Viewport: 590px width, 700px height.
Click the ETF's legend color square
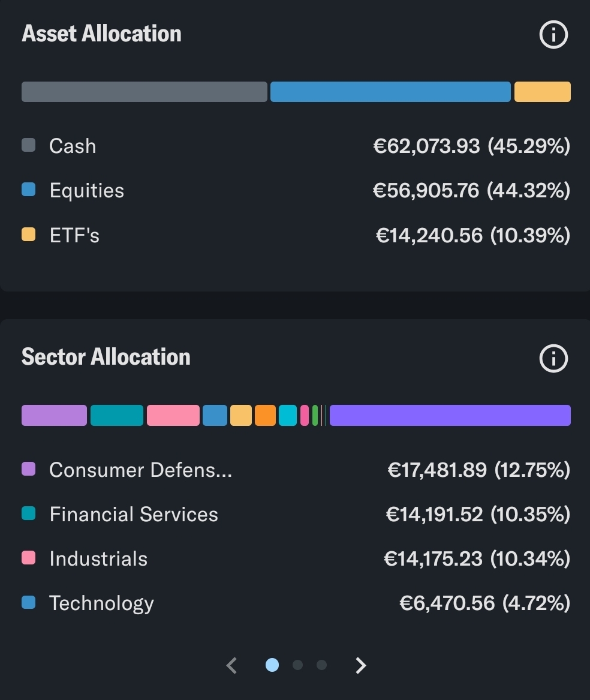(28, 235)
